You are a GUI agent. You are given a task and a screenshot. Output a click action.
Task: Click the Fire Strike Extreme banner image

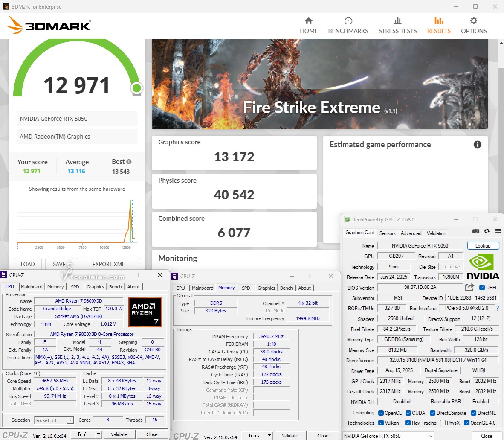(319, 84)
